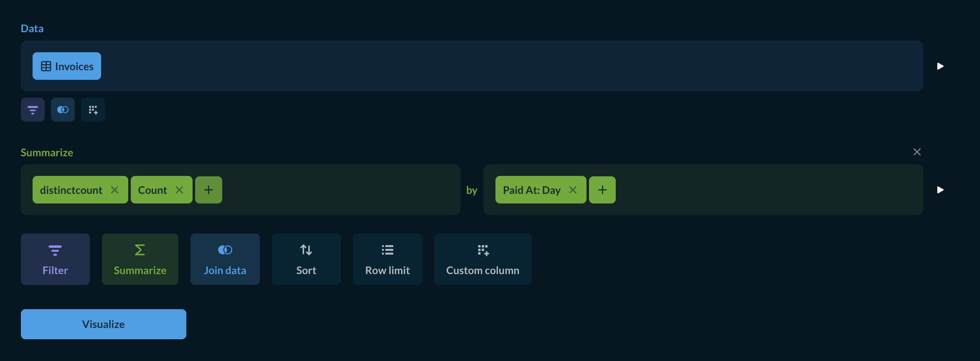Add another aggregation metric
The height and width of the screenshot is (361, 980).
pos(208,190)
